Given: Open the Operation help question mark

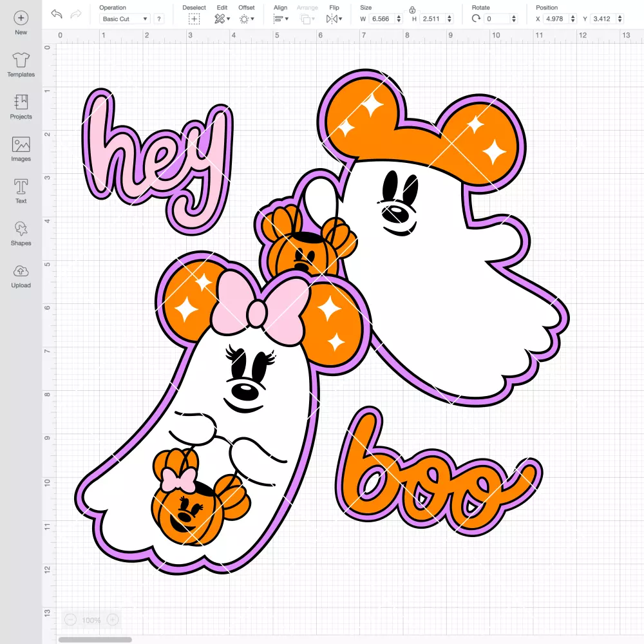Looking at the screenshot, I should (x=159, y=19).
